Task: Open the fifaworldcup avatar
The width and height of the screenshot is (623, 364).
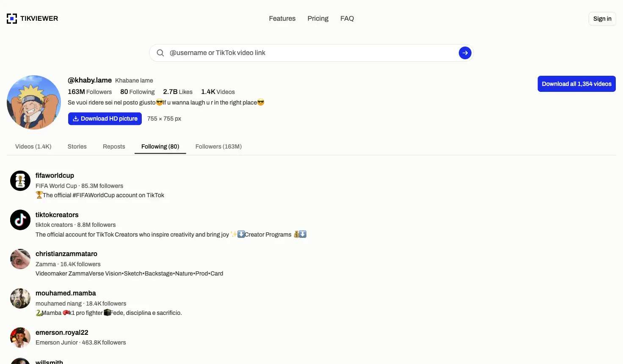Action: 20,181
